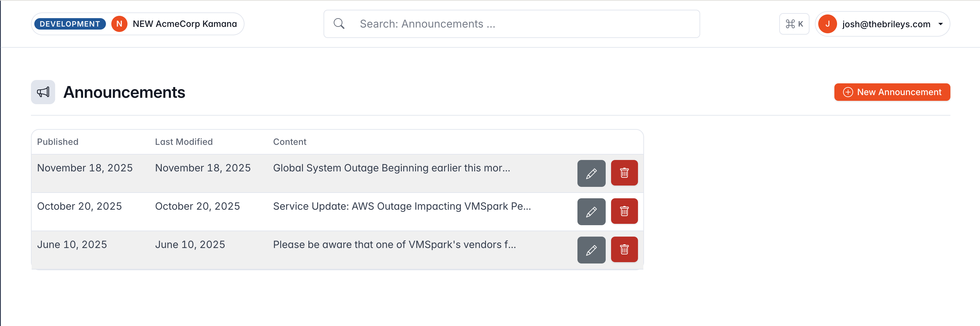This screenshot has width=980, height=326.
Task: Open the NEW AcmeCorp Kamana workspace switcher
Action: 185,24
